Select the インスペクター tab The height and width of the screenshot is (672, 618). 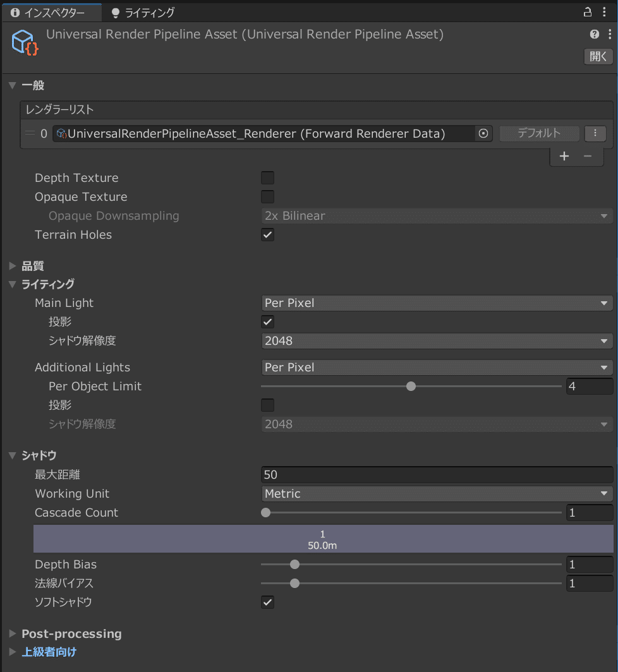point(51,11)
